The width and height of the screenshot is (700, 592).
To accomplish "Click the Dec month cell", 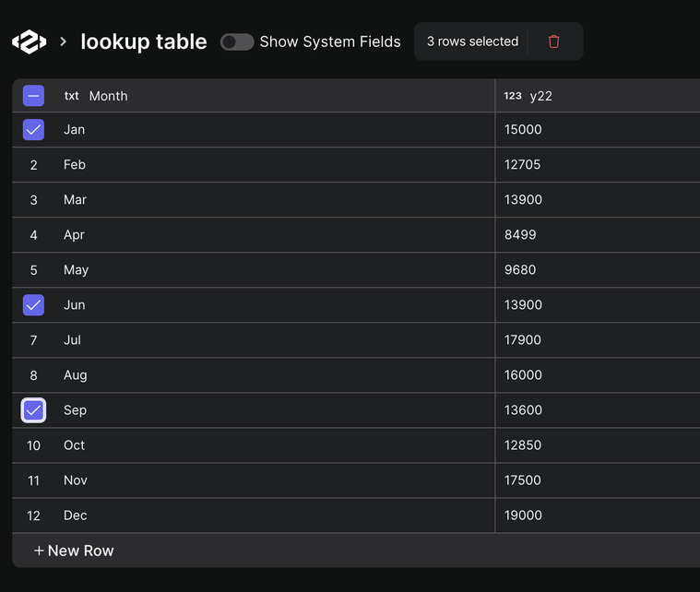I will 275,515.
